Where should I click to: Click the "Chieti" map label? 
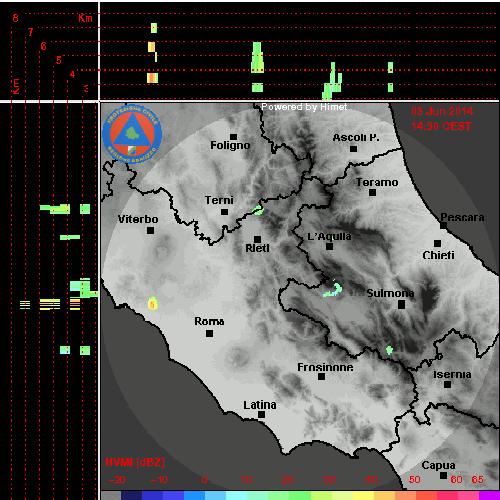tap(438, 255)
